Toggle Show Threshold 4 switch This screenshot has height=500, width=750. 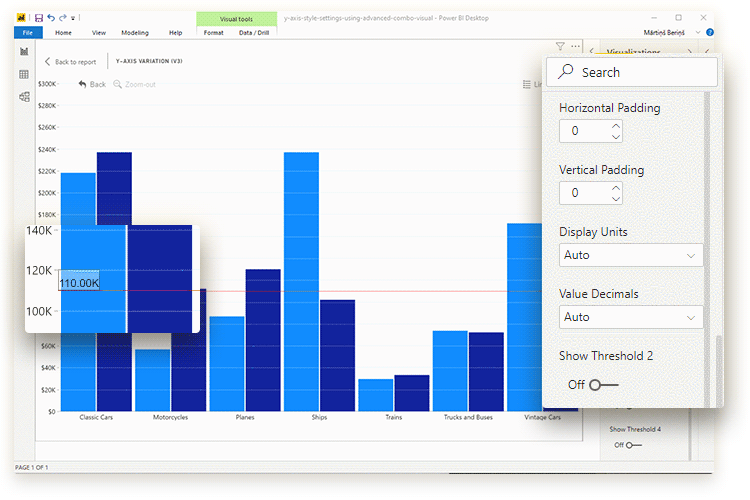634,445
